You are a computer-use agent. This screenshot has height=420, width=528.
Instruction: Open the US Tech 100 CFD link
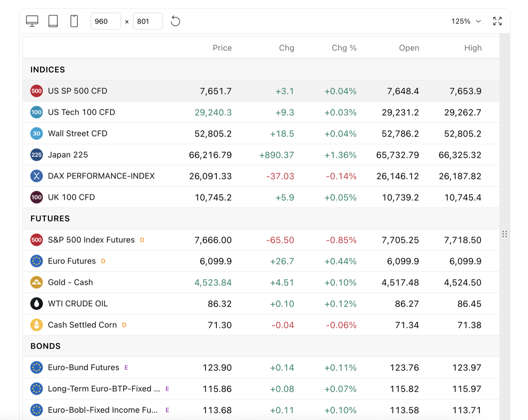(81, 112)
